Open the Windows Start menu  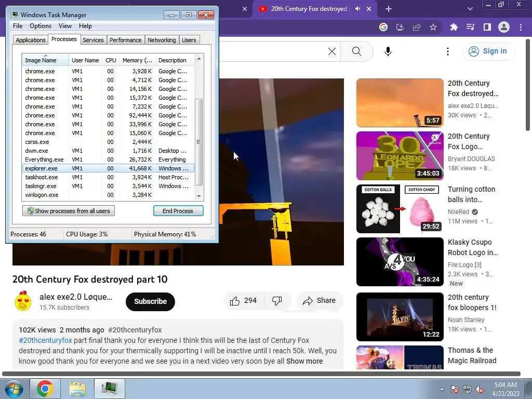[x=14, y=389]
